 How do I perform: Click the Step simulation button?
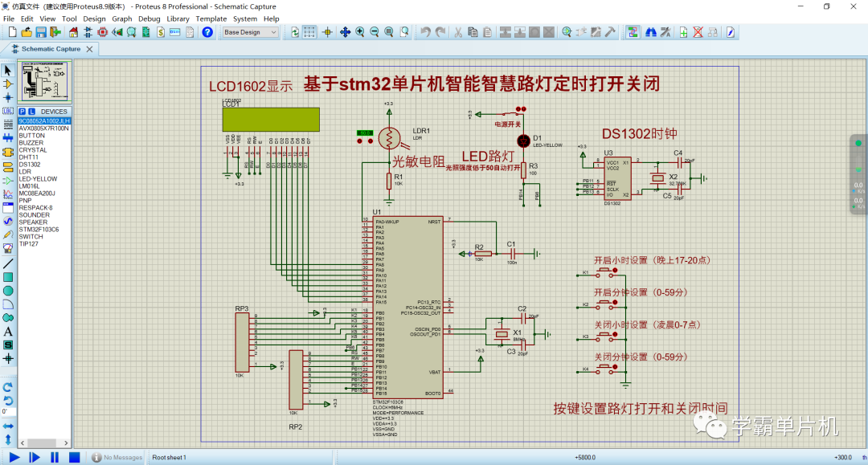point(35,457)
